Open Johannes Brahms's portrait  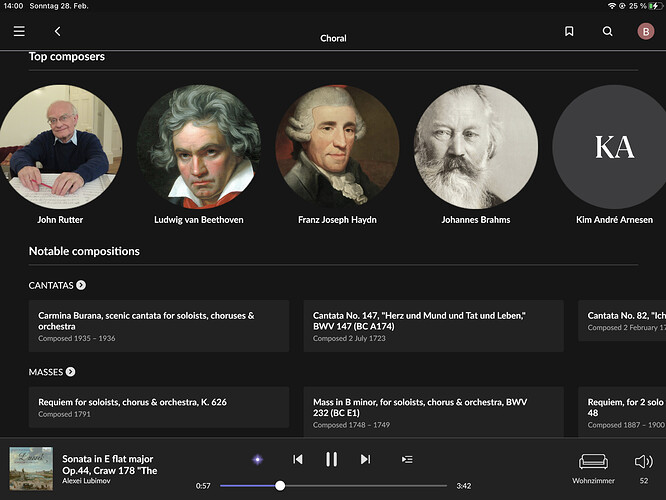coord(476,147)
